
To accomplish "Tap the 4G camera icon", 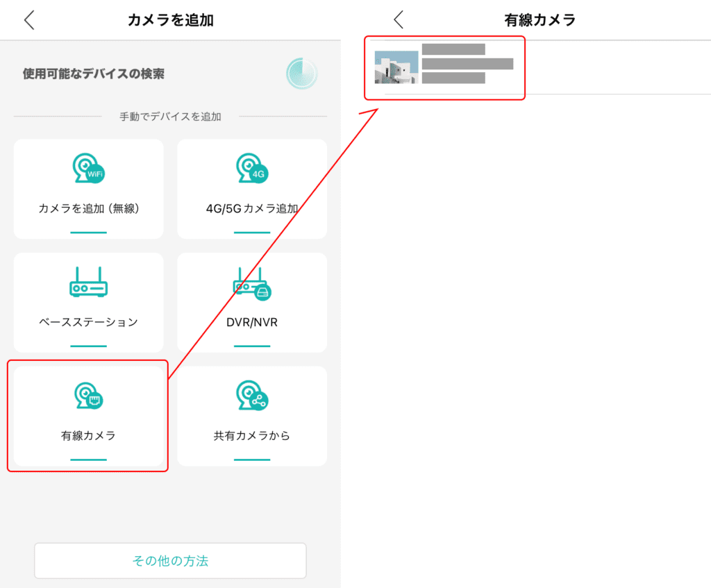I will (x=252, y=169).
